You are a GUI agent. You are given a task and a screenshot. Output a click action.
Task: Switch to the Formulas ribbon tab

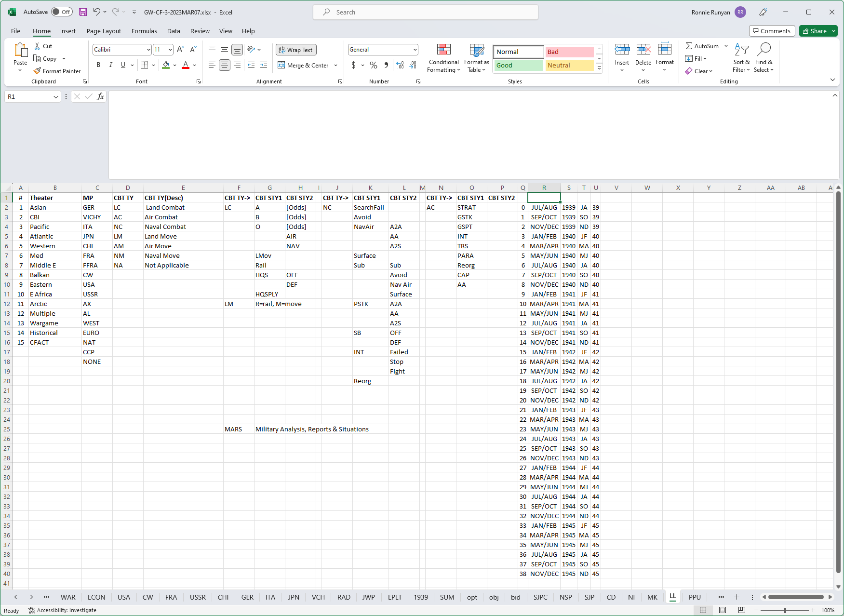pos(144,31)
